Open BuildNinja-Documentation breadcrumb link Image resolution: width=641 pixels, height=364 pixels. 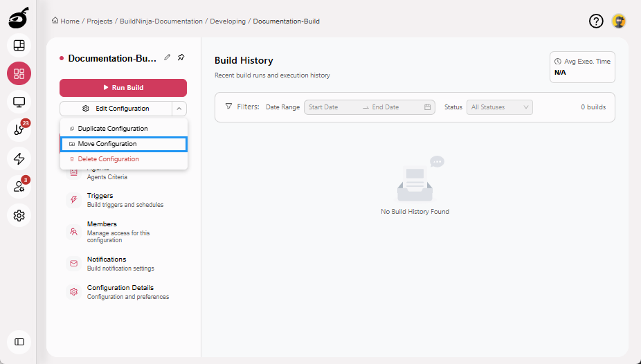[x=161, y=21]
